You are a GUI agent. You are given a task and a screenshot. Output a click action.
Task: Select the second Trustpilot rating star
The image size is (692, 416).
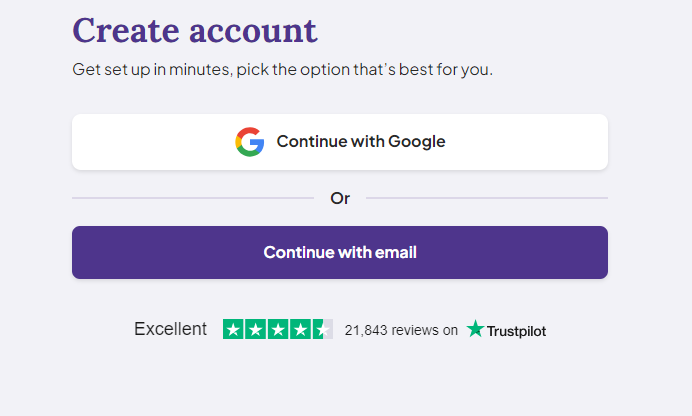(x=256, y=329)
